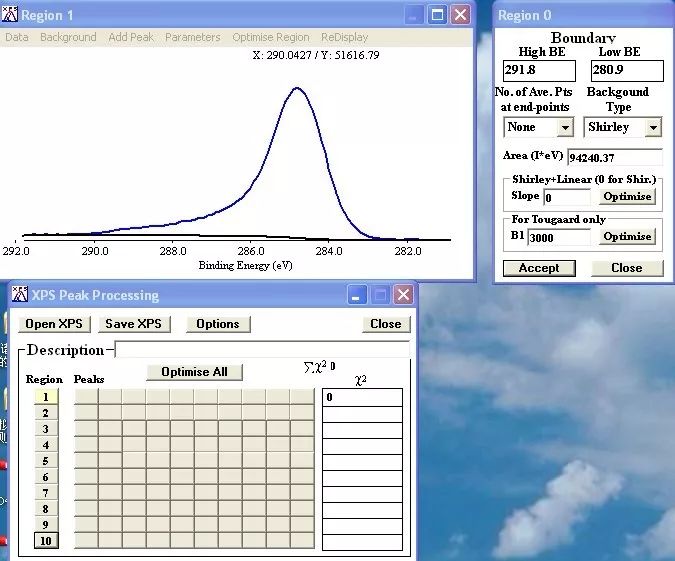The image size is (675, 561).
Task: Accept the Region 0 background settings
Action: pyautogui.click(x=539, y=268)
